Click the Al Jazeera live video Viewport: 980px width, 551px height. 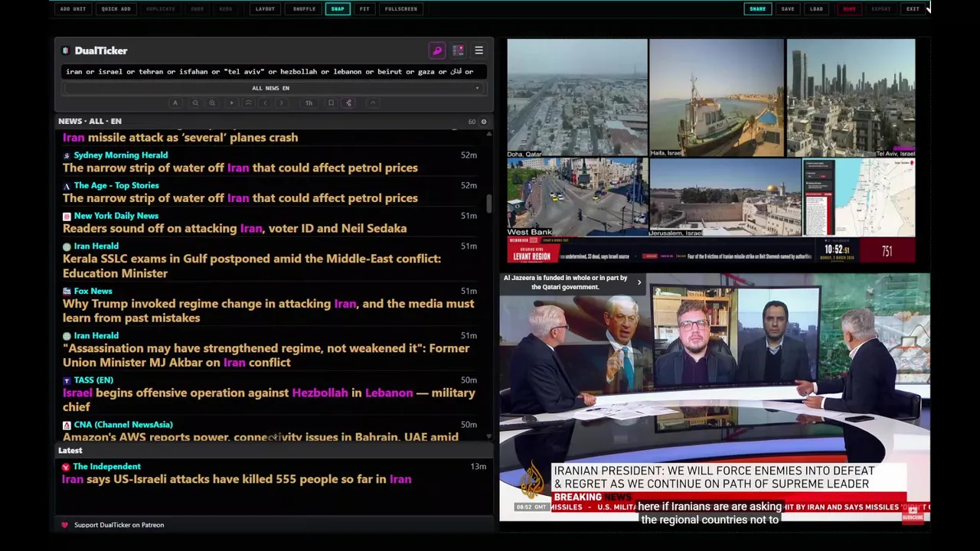pyautogui.click(x=714, y=397)
